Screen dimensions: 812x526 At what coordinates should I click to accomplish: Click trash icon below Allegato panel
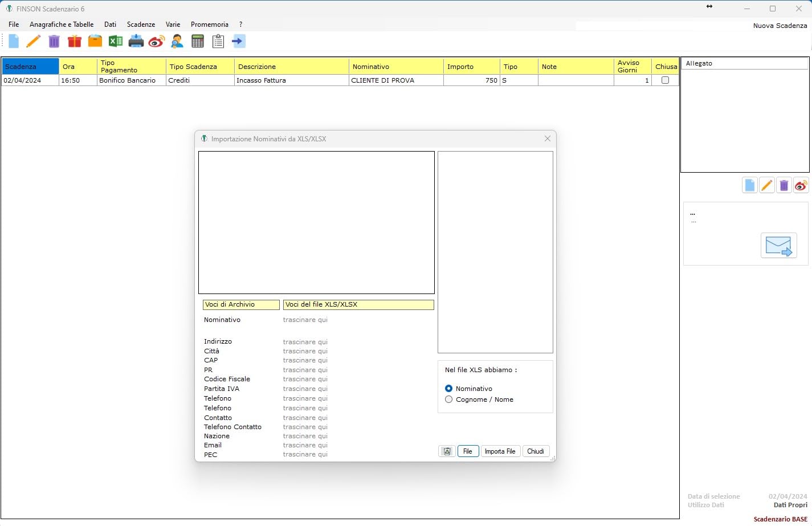pyautogui.click(x=784, y=185)
